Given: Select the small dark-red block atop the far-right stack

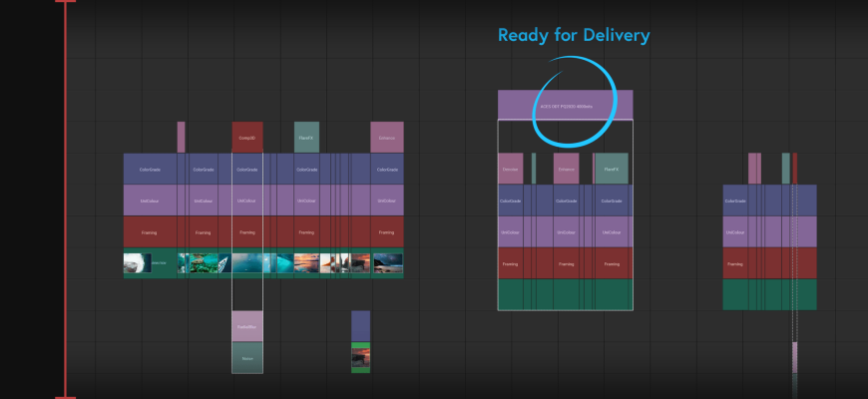Looking at the screenshot, I should tap(795, 169).
